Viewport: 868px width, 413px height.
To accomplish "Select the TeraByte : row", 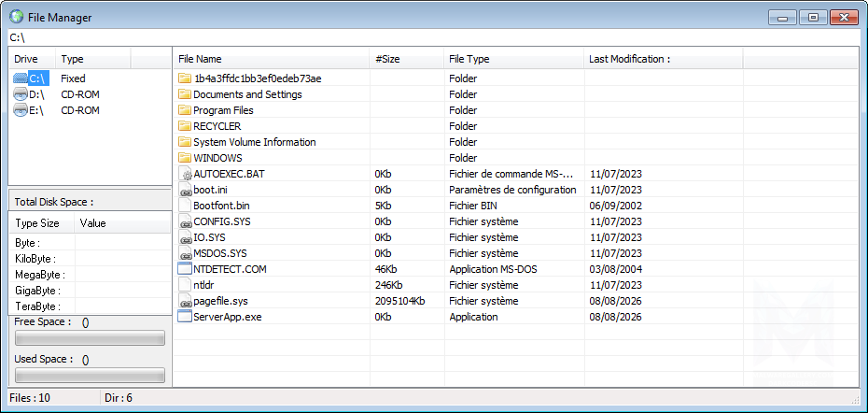I will (90, 306).
